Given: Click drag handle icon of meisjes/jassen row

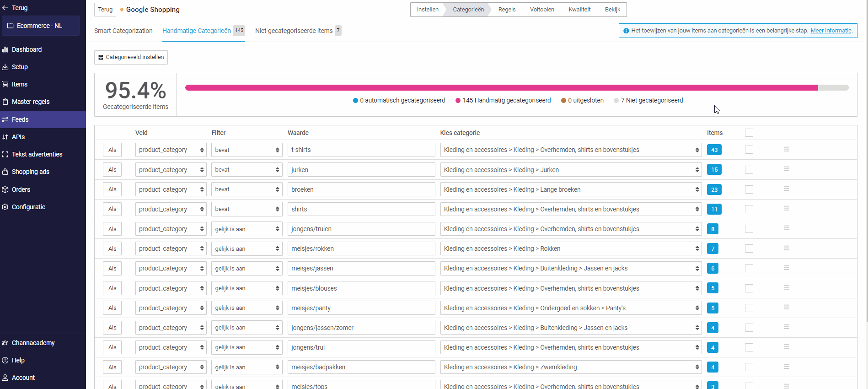Looking at the screenshot, I should (x=787, y=268).
